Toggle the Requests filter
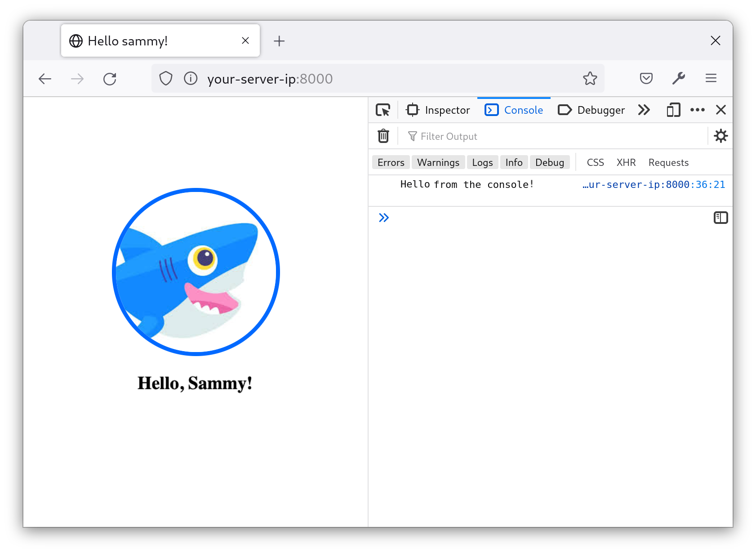This screenshot has width=756, height=553. point(668,162)
